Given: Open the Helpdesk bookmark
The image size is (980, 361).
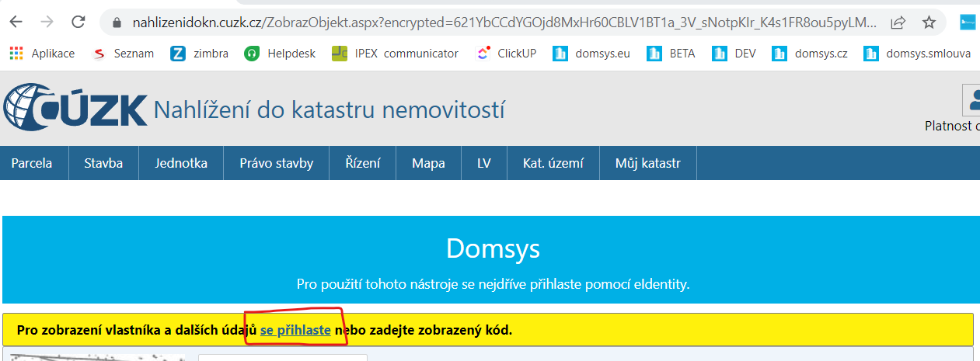Looking at the screenshot, I should click(x=281, y=54).
